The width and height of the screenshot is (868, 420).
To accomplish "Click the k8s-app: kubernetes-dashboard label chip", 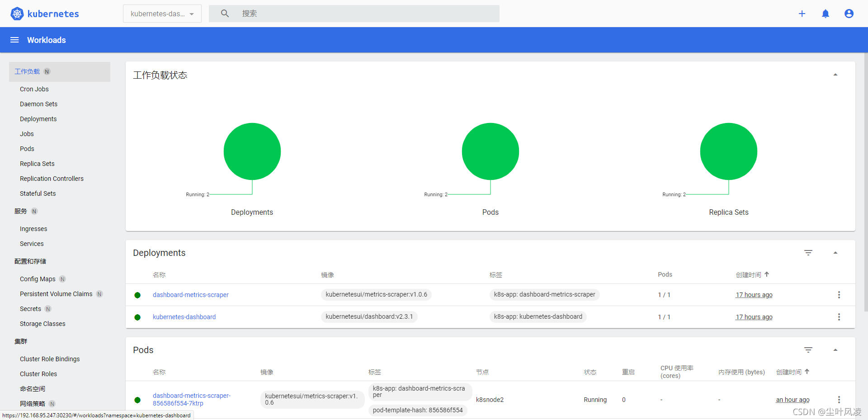I will click(x=538, y=316).
